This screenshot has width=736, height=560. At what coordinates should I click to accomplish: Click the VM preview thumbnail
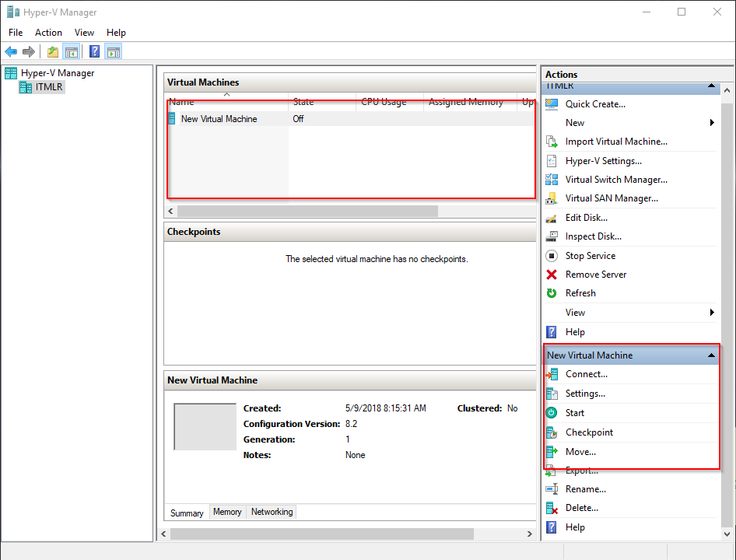205,427
